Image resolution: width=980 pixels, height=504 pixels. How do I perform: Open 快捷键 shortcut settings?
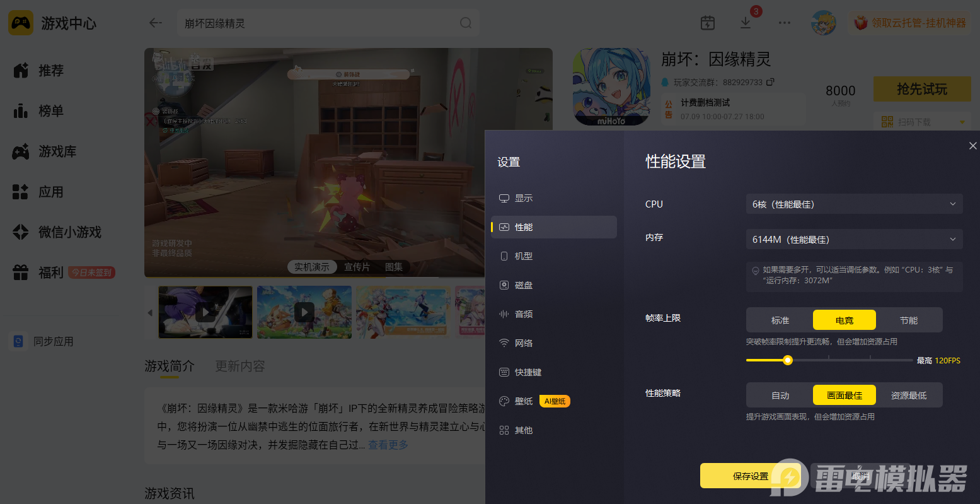click(554, 372)
